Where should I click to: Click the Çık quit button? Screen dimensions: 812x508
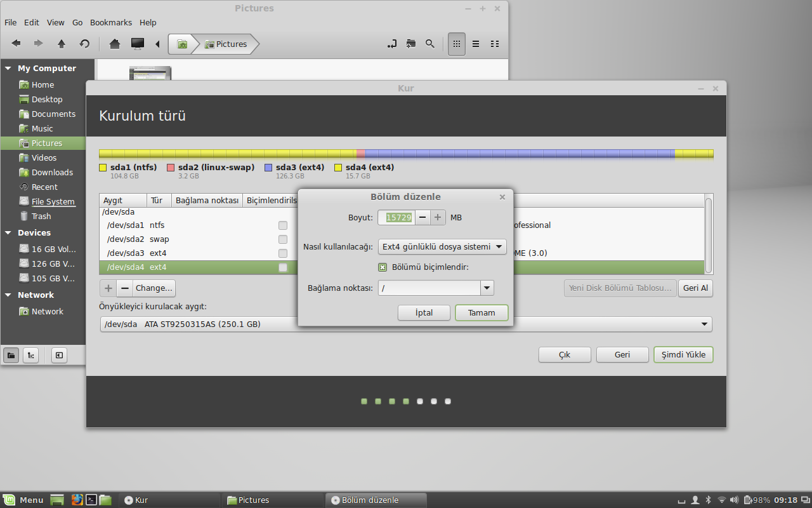click(x=565, y=355)
